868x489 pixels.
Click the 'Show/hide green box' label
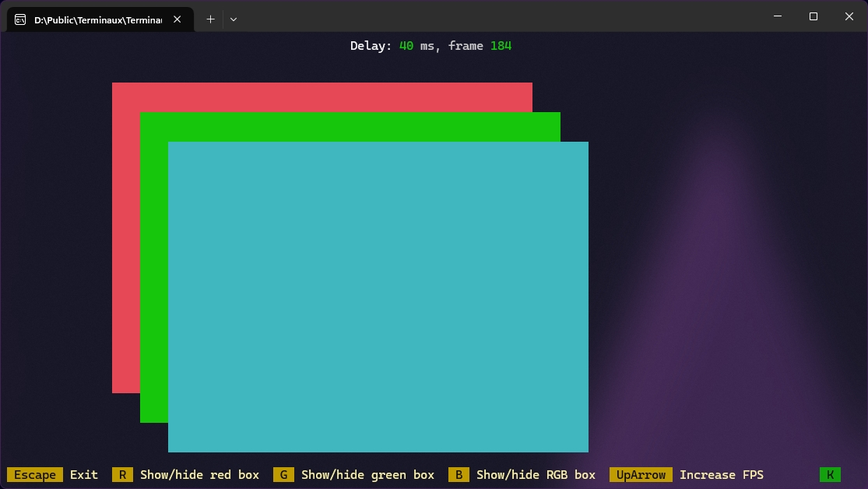point(367,475)
